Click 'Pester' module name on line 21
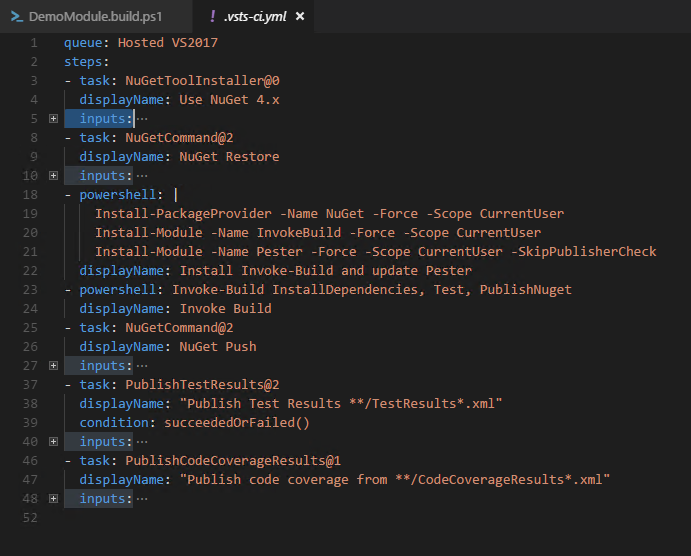 tap(279, 252)
